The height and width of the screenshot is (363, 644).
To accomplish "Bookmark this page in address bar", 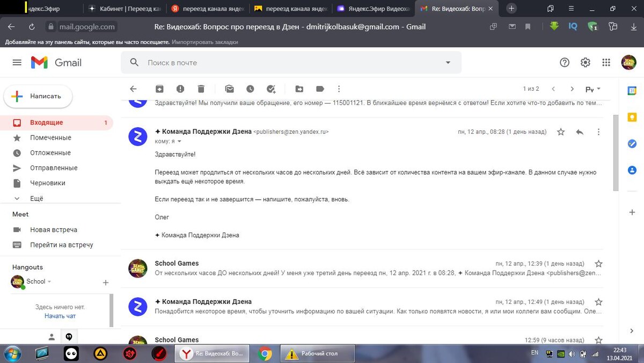I will click(528, 26).
